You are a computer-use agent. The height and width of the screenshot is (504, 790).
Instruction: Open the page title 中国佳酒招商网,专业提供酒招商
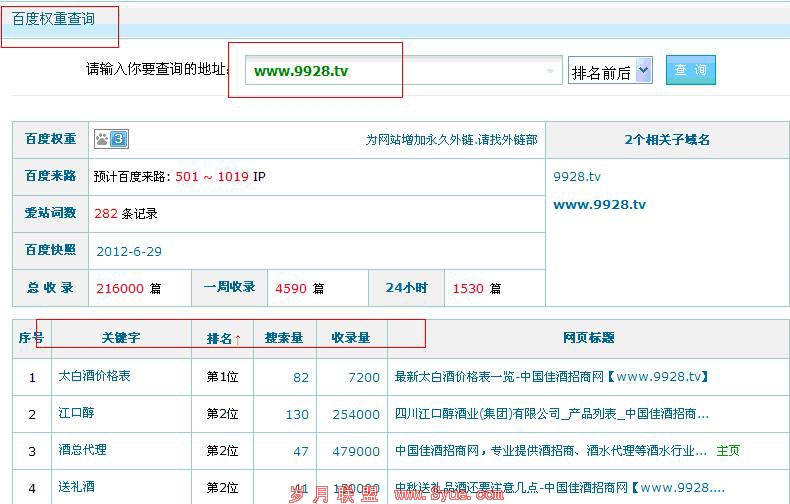tap(551, 451)
